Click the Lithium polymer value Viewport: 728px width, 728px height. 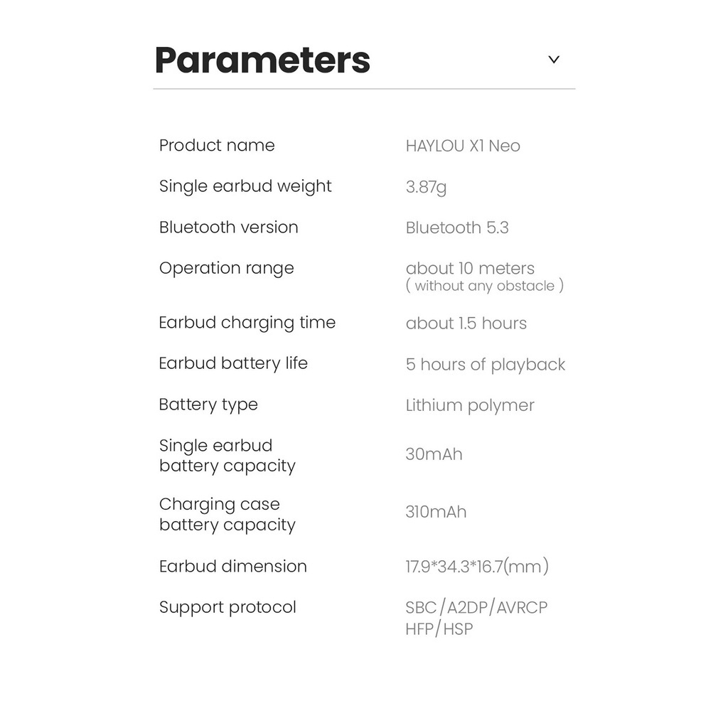click(469, 406)
